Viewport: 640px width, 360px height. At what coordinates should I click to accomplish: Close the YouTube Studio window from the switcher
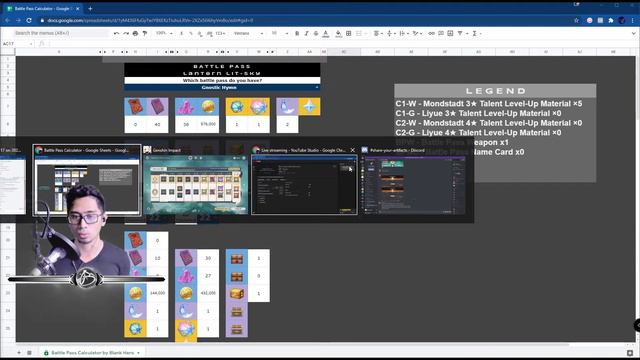pyautogui.click(x=353, y=150)
